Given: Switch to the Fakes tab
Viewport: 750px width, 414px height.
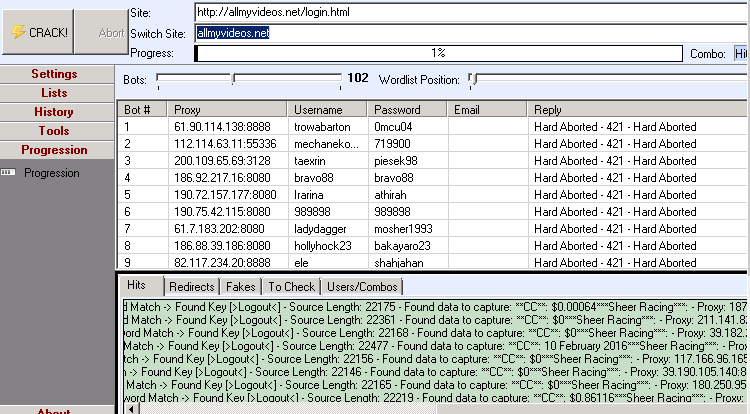Looking at the screenshot, I should pyautogui.click(x=241, y=287).
